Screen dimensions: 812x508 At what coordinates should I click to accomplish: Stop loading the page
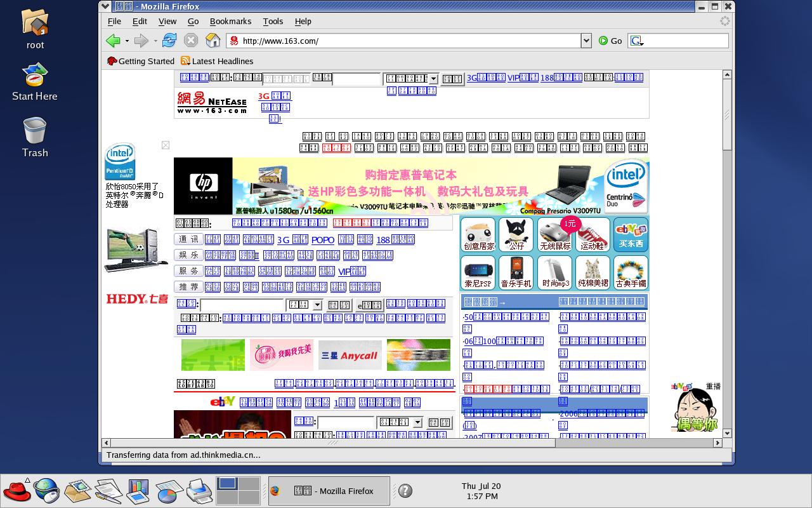pyautogui.click(x=191, y=41)
